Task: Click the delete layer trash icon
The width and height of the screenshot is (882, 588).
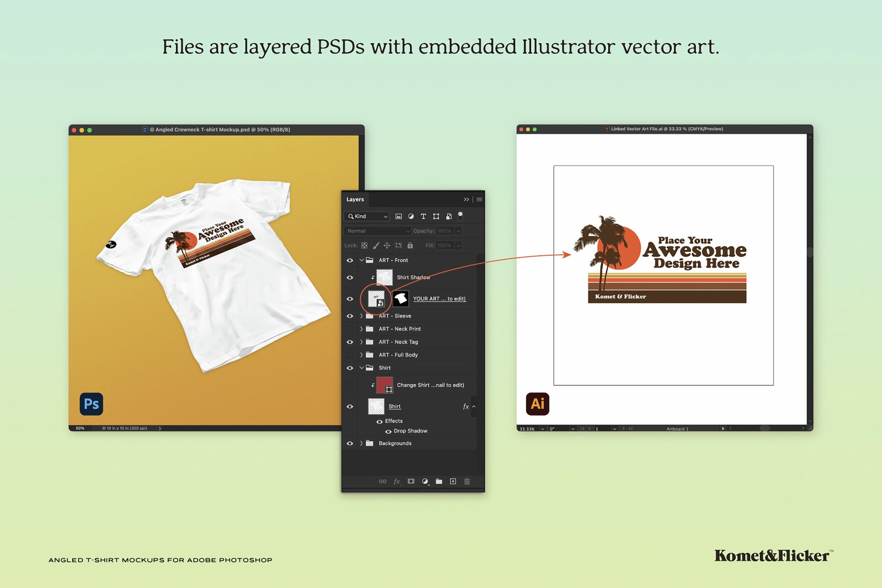Action: 467,481
